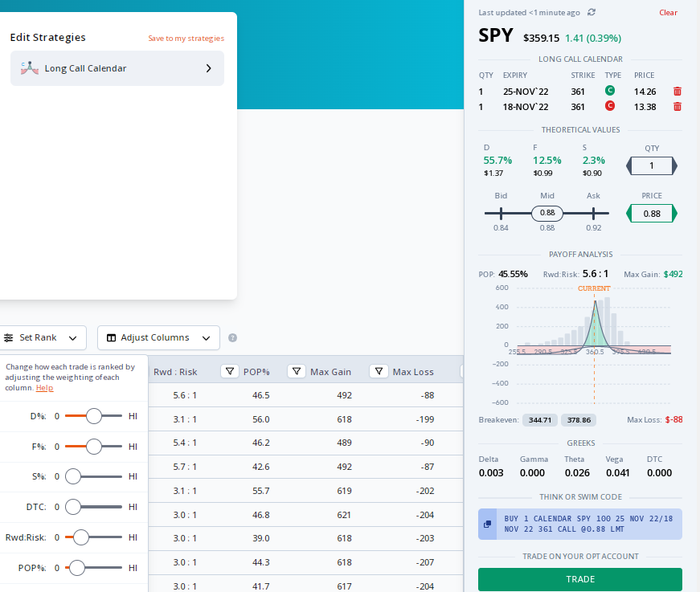Open the Help link in rank panel
This screenshot has width=700, height=592.
pyautogui.click(x=45, y=388)
